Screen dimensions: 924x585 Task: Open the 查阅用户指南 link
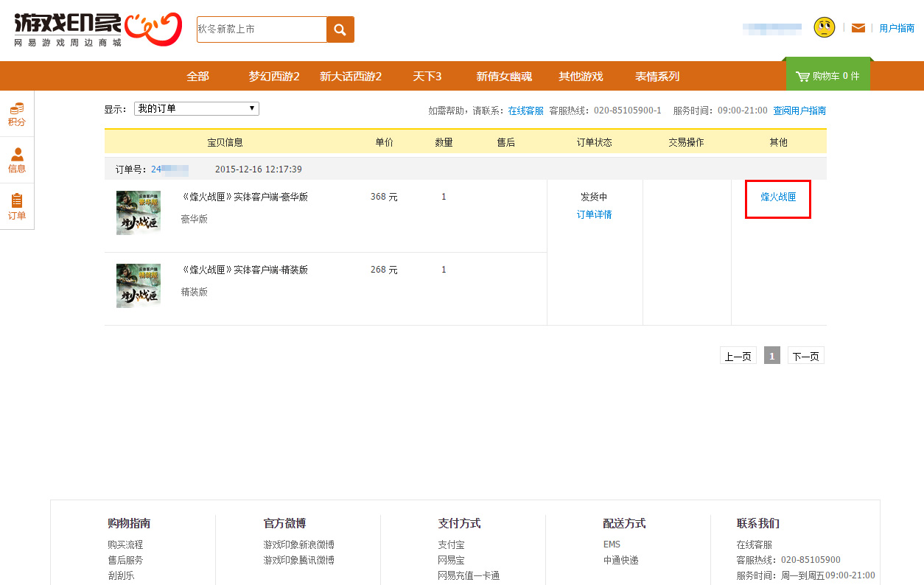pyautogui.click(x=799, y=111)
